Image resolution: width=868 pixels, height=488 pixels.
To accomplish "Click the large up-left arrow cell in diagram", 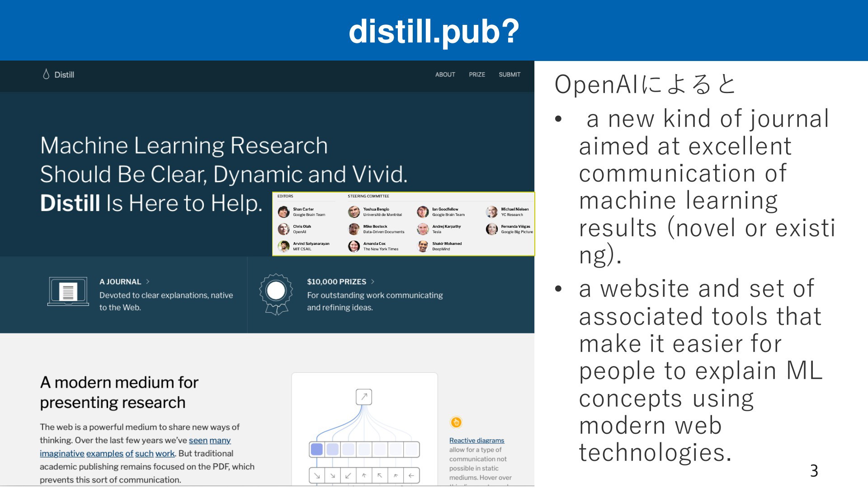I will tap(380, 475).
